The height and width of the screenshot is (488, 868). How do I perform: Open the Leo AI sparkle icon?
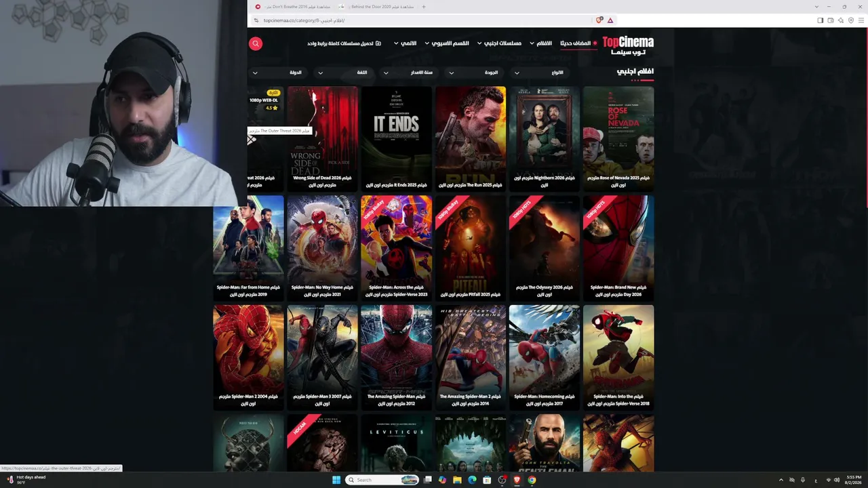tap(841, 20)
